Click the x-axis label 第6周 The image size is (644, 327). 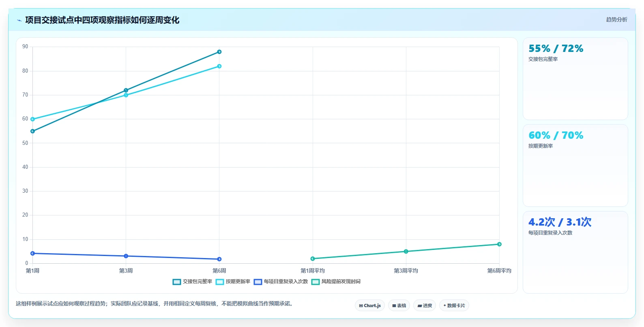[x=219, y=271]
